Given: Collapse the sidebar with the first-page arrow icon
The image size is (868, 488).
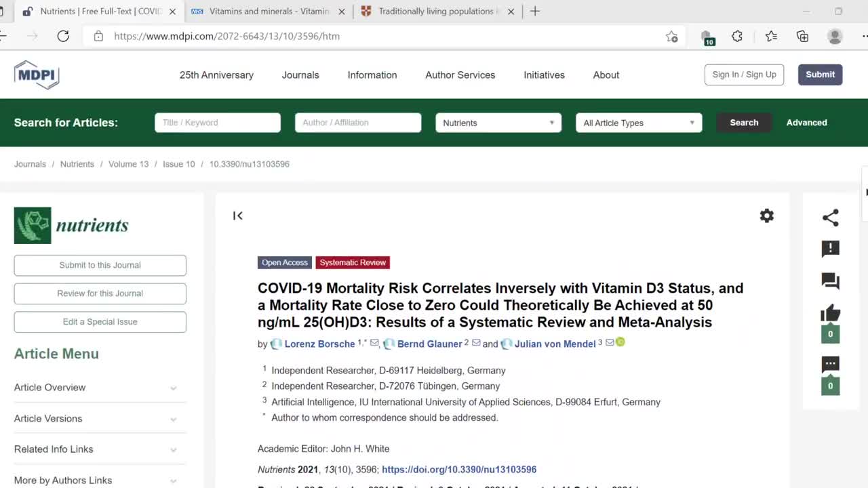Looking at the screenshot, I should click(237, 216).
